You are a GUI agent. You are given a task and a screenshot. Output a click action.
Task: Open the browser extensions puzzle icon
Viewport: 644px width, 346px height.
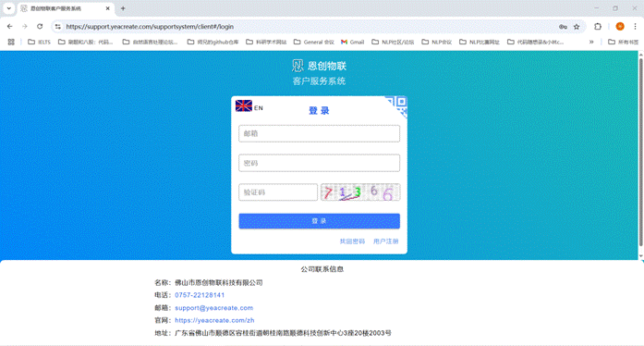598,26
